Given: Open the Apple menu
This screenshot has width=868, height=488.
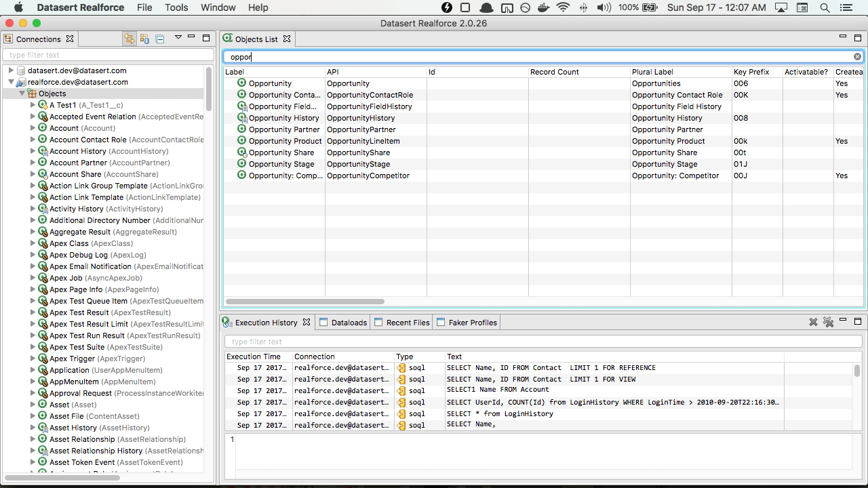Looking at the screenshot, I should coord(18,7).
